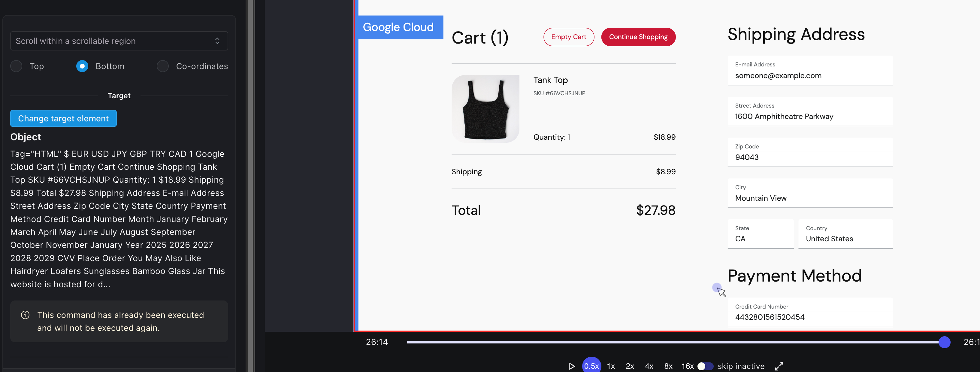Image resolution: width=980 pixels, height=372 pixels.
Task: Click the Empty Cart button
Action: click(568, 37)
